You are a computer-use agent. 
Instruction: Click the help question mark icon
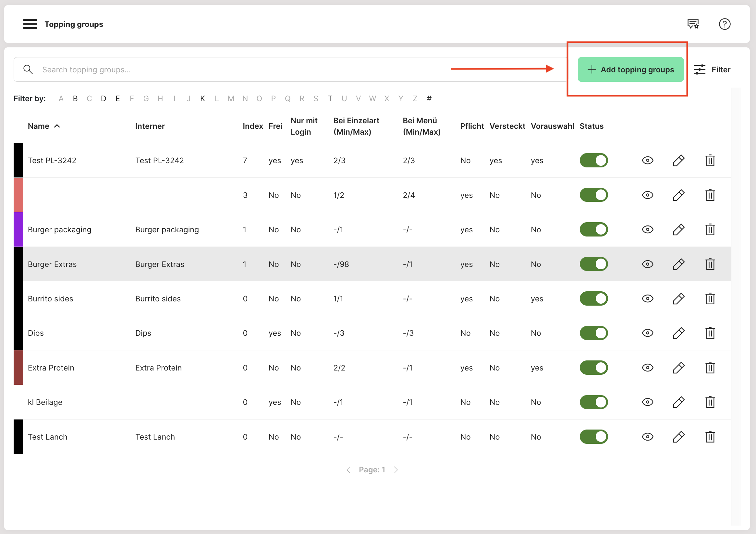(x=724, y=24)
